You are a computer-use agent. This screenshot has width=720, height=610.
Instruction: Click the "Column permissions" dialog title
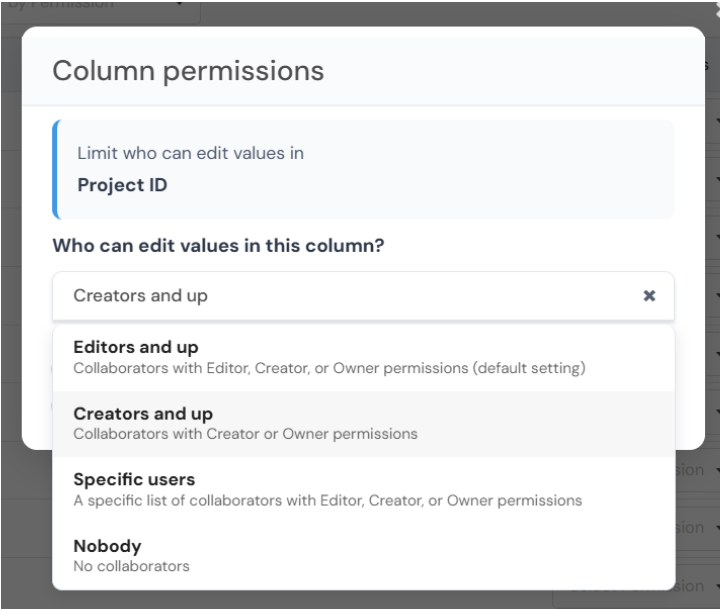[188, 71]
